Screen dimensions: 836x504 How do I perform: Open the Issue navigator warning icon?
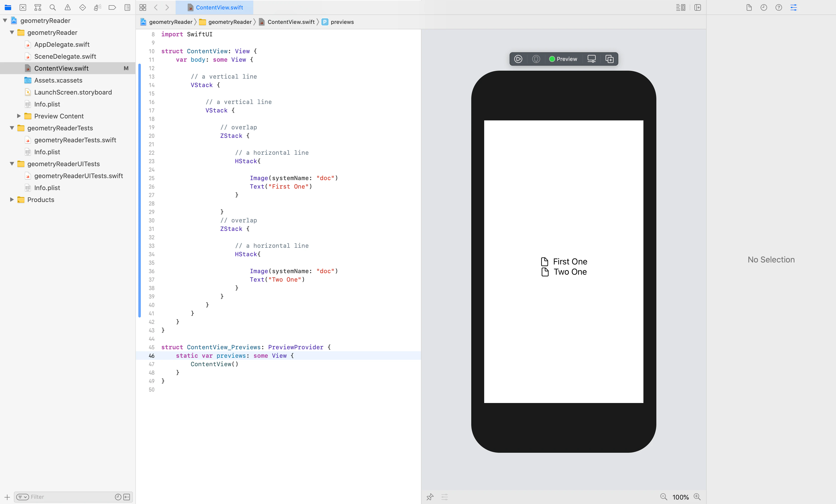67,7
